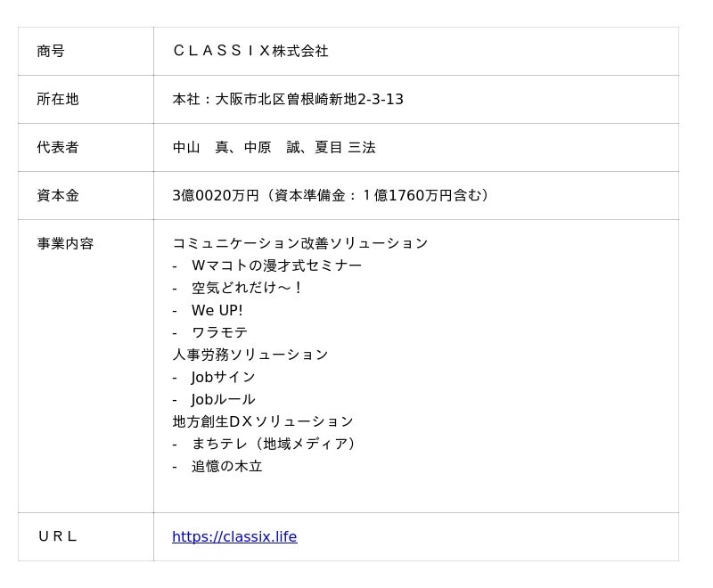Click the 空気どれだけ～！ list item

coord(247,288)
